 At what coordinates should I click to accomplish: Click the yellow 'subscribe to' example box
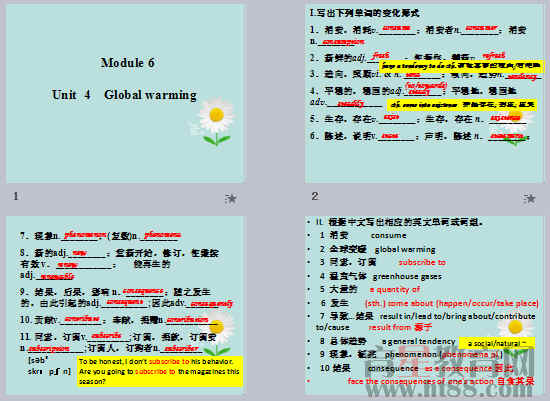click(160, 371)
